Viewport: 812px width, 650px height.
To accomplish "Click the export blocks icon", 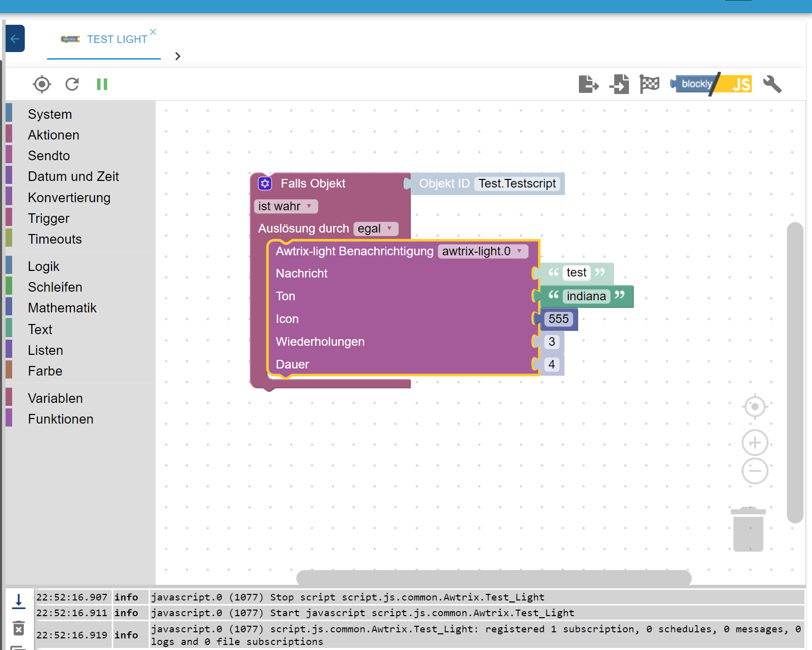I will tap(589, 84).
